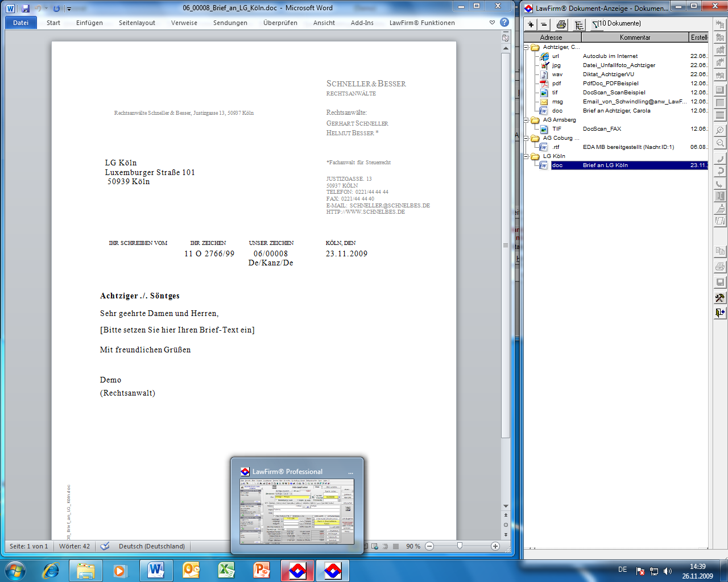Collapse the LG Köln folder node
Image resolution: width=728 pixels, height=582 pixels.
(x=527, y=156)
